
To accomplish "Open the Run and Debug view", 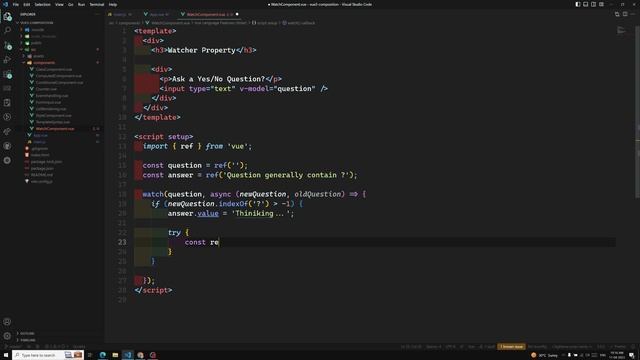I will click(7, 60).
